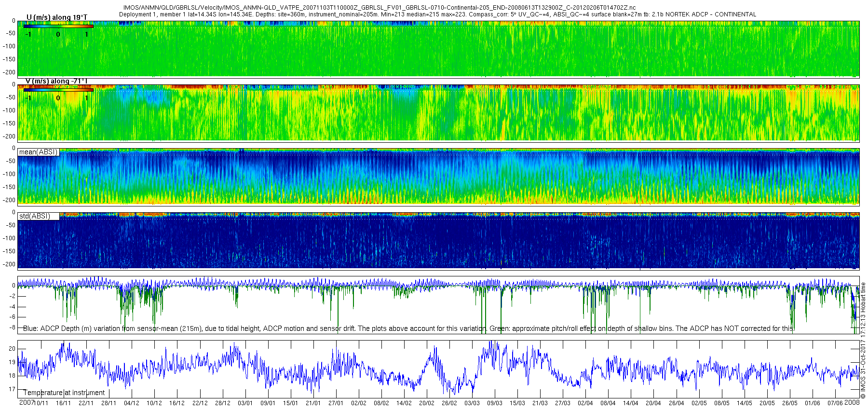Select the 02/02 date tick label
The image size is (868, 410).
(359, 403)
